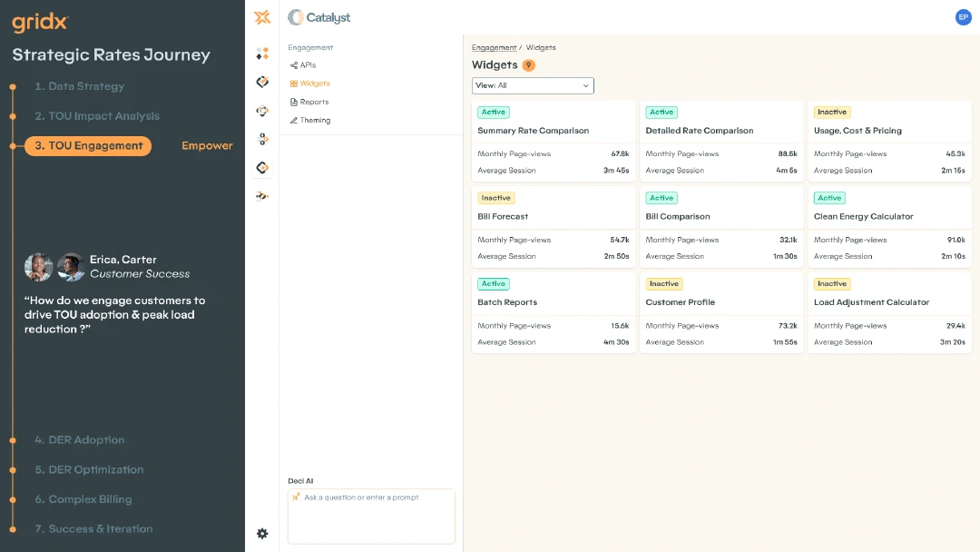Select the second sidebar diamond checkmark icon

262,82
